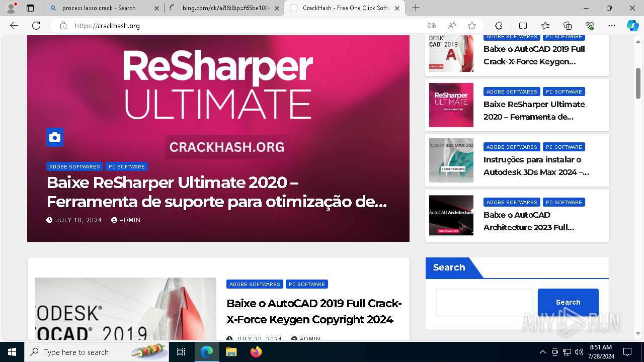Viewport: 644px width, 362px height.
Task: Open the volume control in system tray
Action: tap(579, 352)
